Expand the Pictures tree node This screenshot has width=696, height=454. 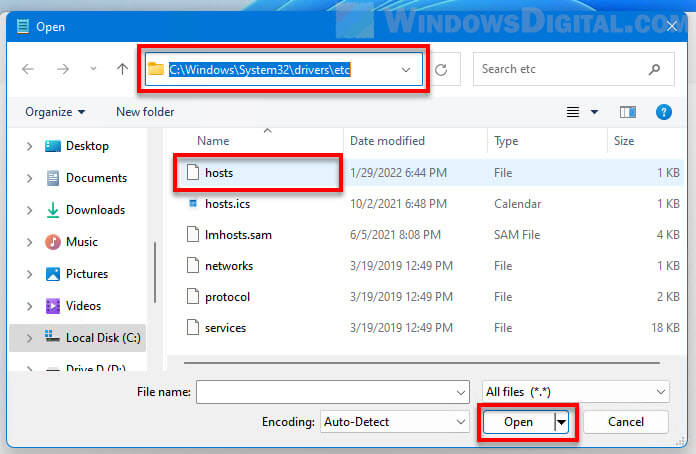[x=29, y=274]
